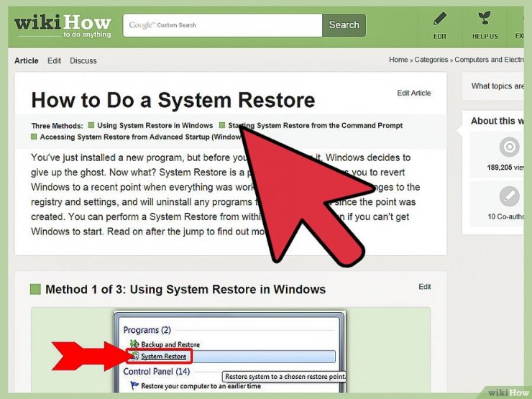532x399 pixels.
Task: Click Backup and Restore icon
Action: (134, 344)
